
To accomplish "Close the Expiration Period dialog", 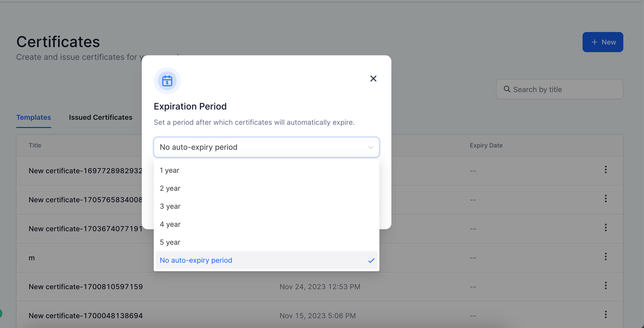I will click(373, 79).
